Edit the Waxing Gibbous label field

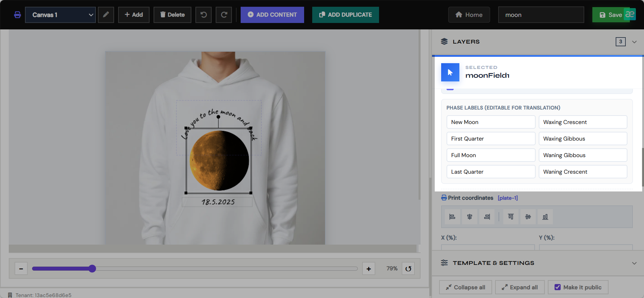pyautogui.click(x=583, y=139)
